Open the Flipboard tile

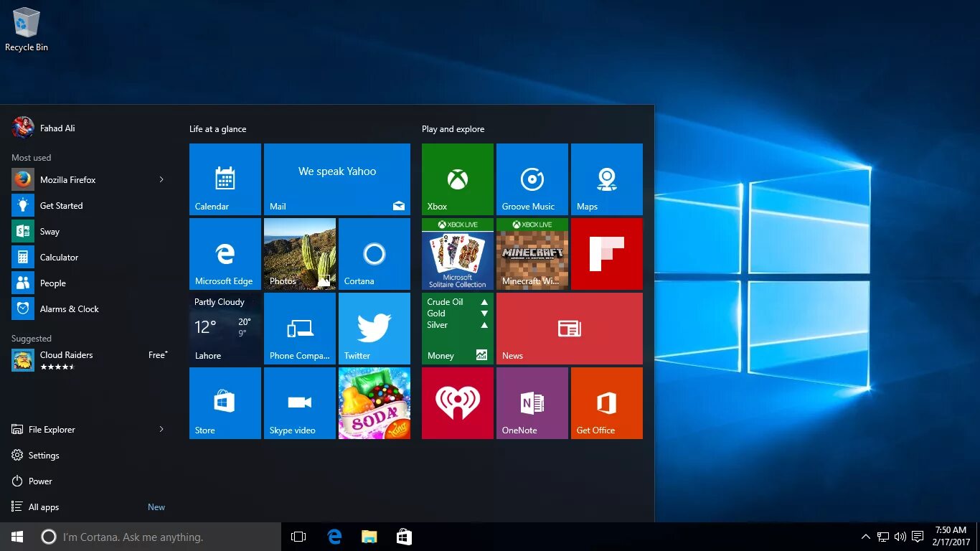click(x=607, y=254)
